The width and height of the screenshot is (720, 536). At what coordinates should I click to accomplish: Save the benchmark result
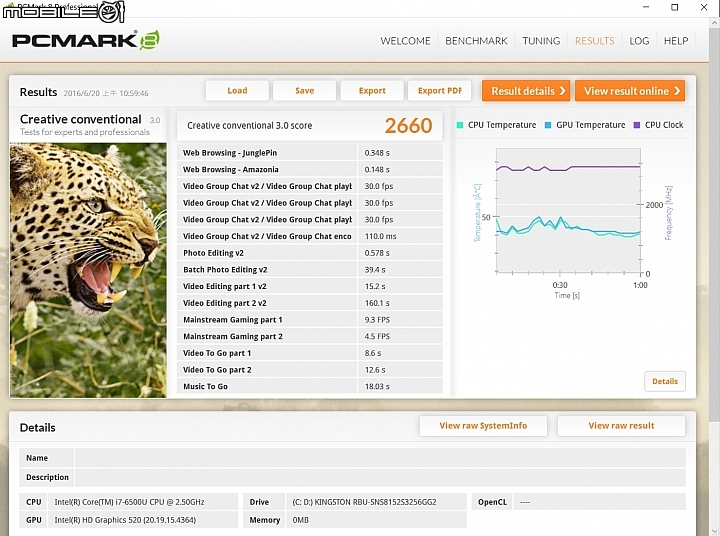[304, 90]
